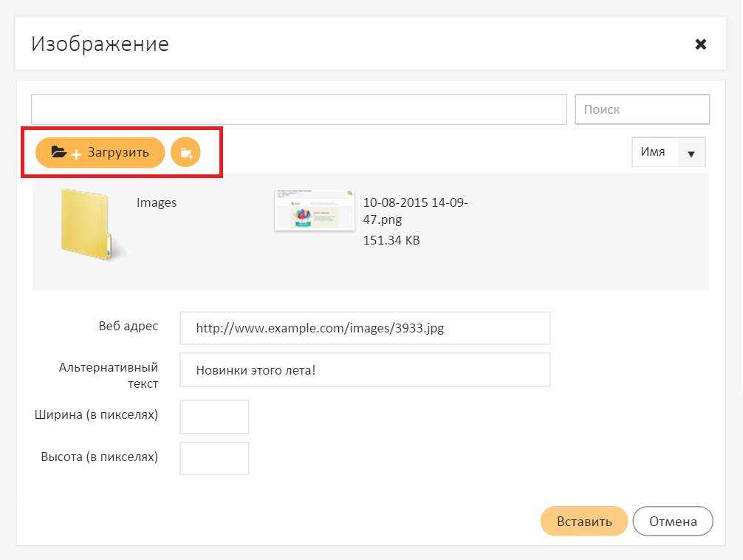This screenshot has height=560, width=743.
Task: Focus the Альтернативный текст input field
Action: pos(365,369)
